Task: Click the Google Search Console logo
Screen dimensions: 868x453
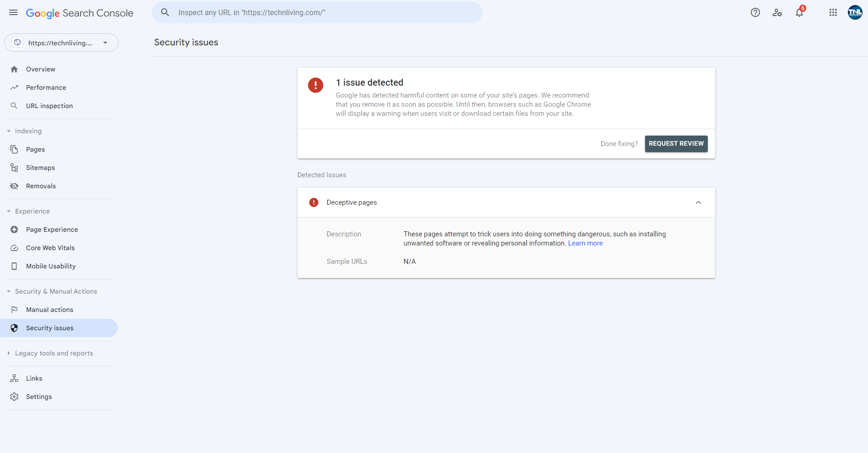Action: 80,13
